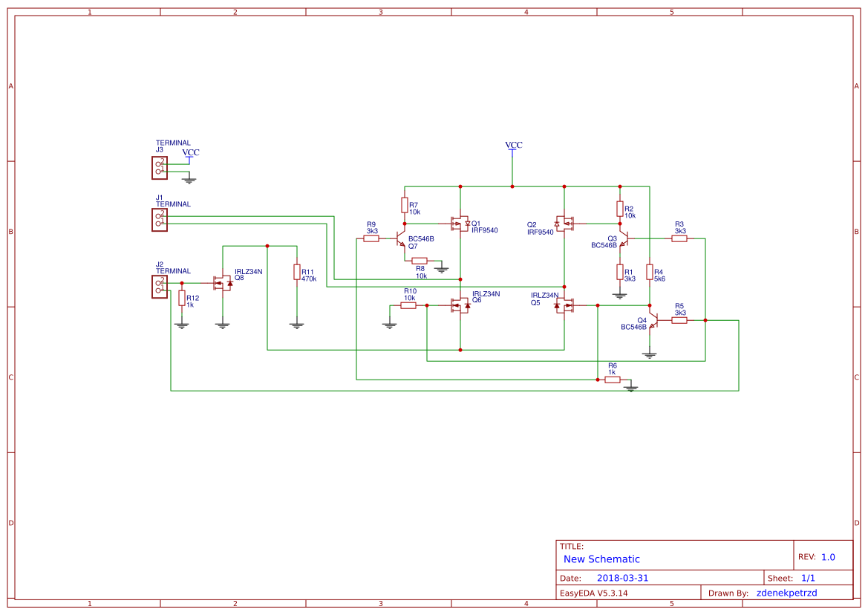Viewport: 868px width, 615px height.
Task: Select the Q8 IRLZ34N MOSFET symbol
Action: (221, 282)
